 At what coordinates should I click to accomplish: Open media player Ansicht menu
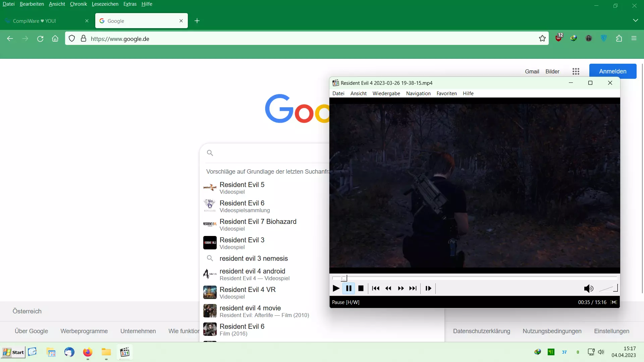[358, 94]
